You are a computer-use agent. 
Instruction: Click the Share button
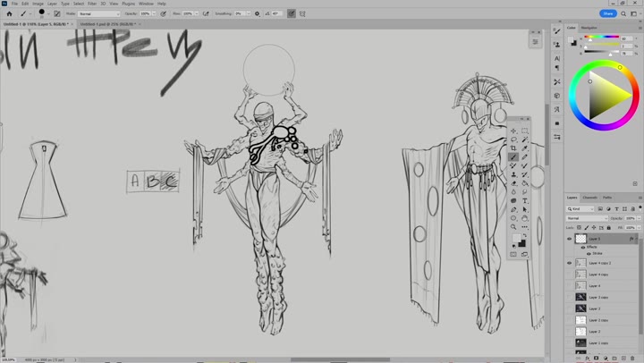[x=608, y=13]
